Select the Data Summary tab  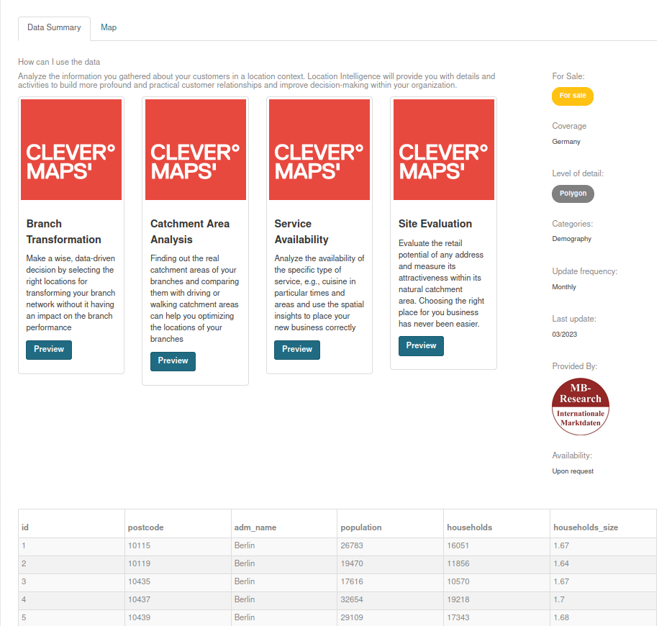pos(54,28)
